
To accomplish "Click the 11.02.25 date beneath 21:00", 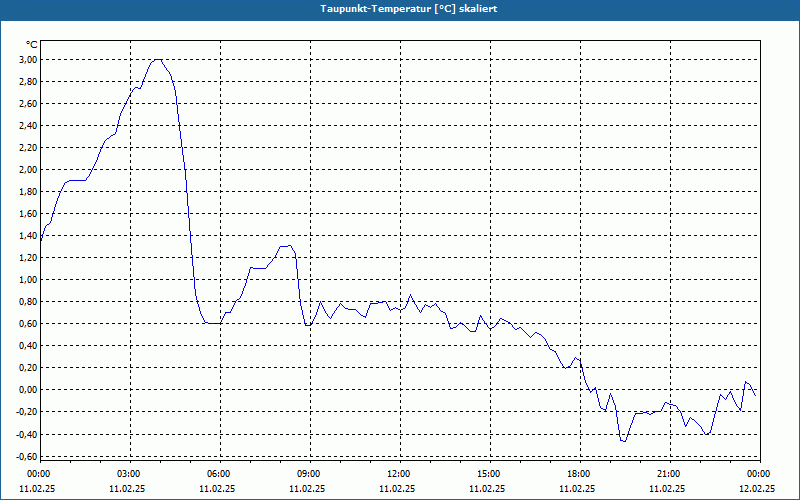I will 667,488.
